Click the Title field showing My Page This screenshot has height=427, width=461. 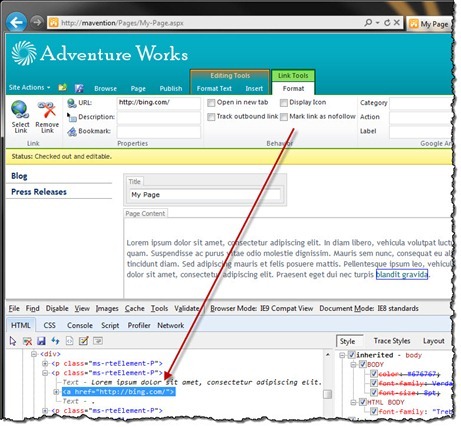point(205,195)
